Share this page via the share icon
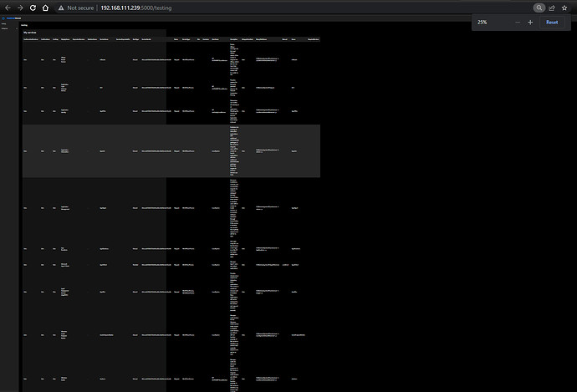Screen dimensions: 577x392 pos(552,8)
